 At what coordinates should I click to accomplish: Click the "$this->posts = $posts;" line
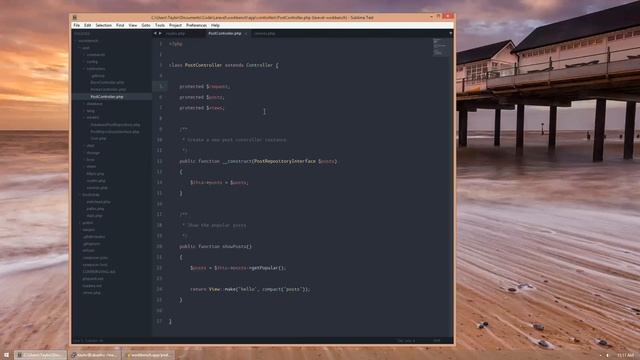click(219, 182)
